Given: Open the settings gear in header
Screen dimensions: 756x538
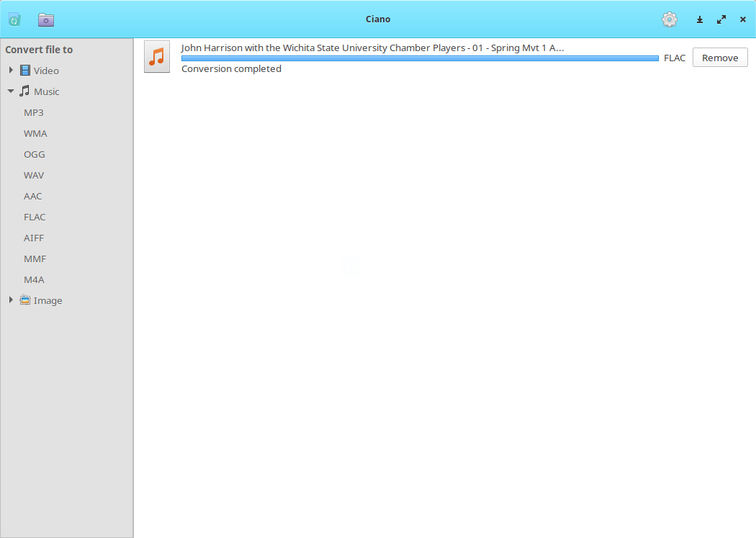Looking at the screenshot, I should click(669, 19).
